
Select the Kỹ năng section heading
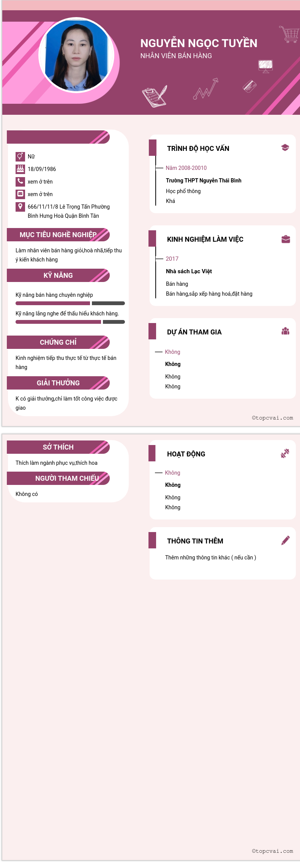coord(58,276)
